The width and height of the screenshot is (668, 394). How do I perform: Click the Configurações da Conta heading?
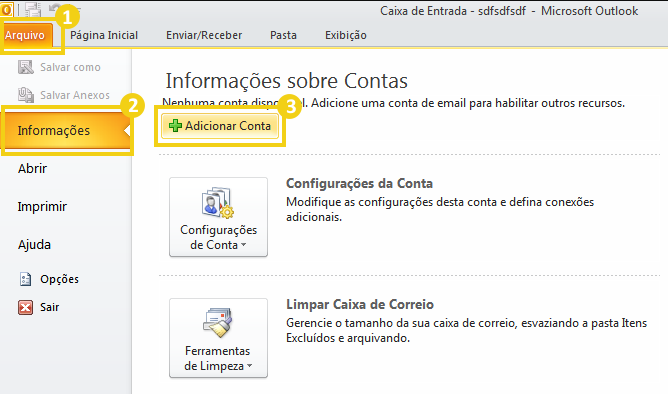[359, 184]
